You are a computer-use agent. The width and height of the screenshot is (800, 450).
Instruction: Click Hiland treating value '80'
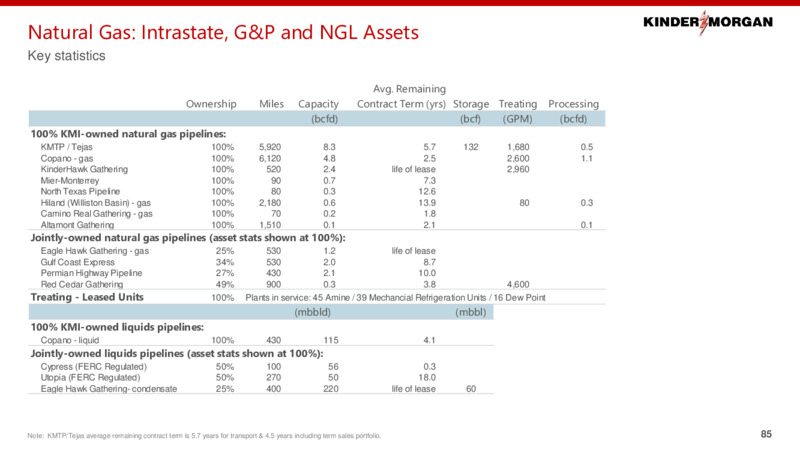(524, 203)
